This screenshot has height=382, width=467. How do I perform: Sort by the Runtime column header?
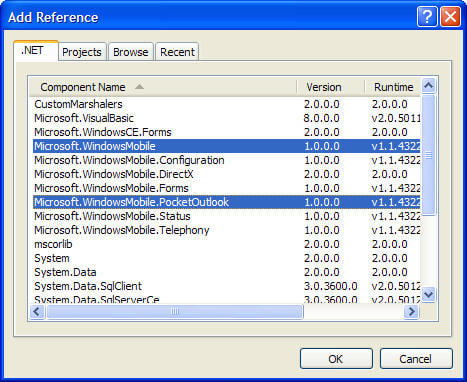(x=392, y=87)
